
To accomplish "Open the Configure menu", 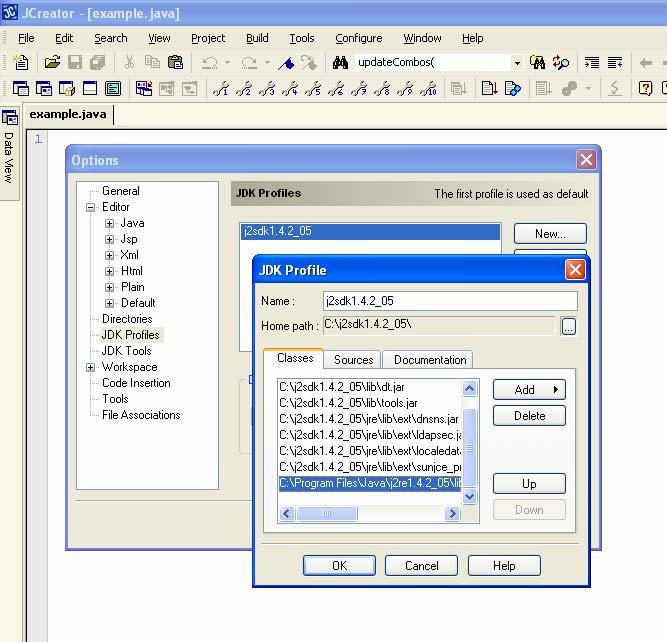I will coord(359,38).
